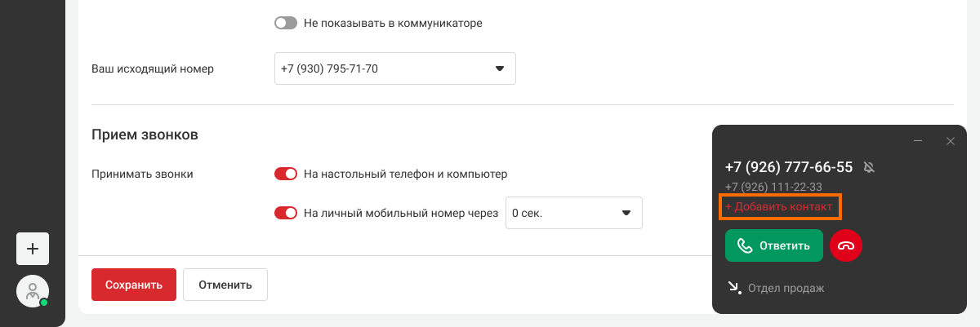The height and width of the screenshot is (327, 980).
Task: Open the user profile avatar icon
Action: click(x=33, y=291)
